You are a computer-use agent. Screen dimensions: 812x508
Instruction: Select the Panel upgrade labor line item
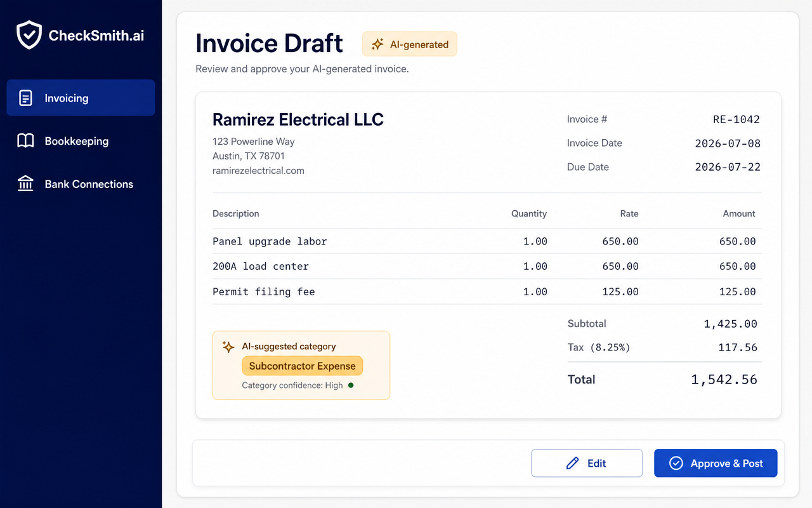click(487, 241)
